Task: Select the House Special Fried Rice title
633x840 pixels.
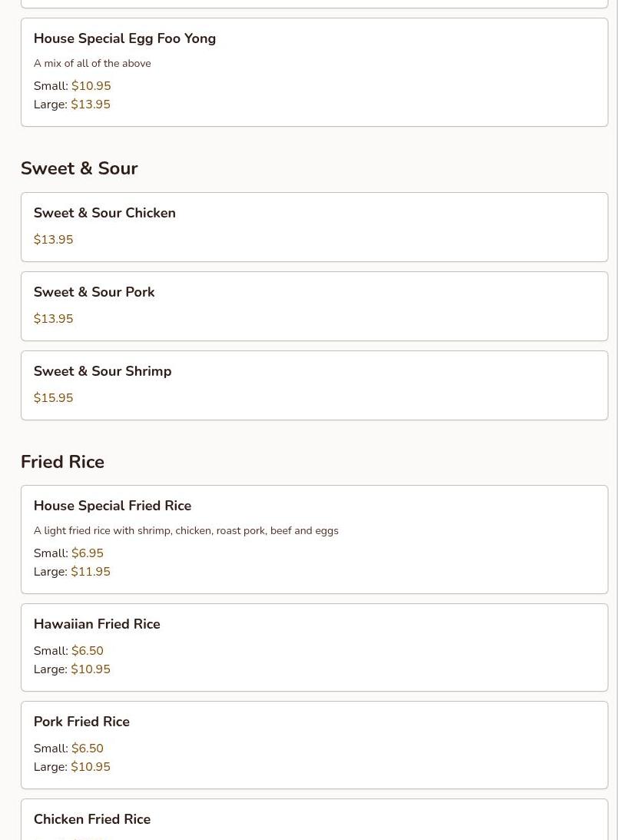Action: tap(112, 506)
